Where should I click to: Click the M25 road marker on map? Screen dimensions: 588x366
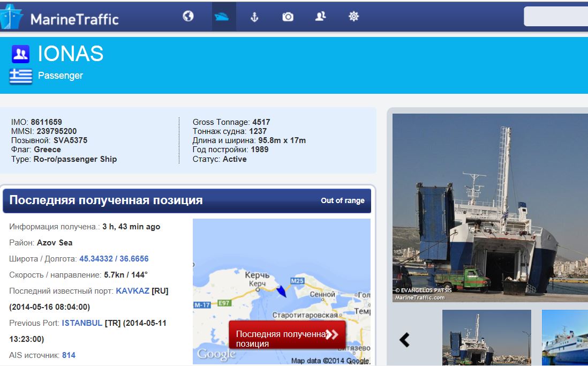point(297,281)
